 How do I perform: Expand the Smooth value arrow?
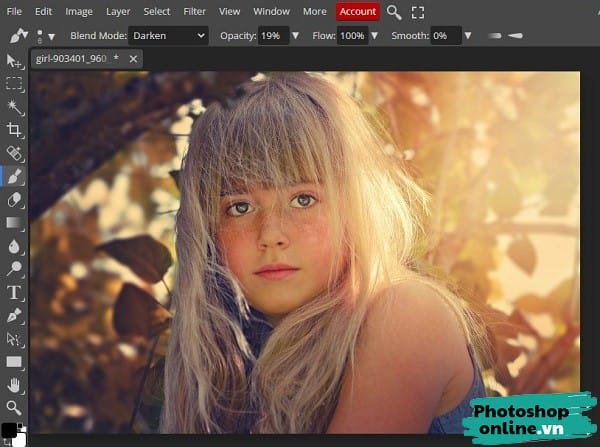[x=470, y=35]
